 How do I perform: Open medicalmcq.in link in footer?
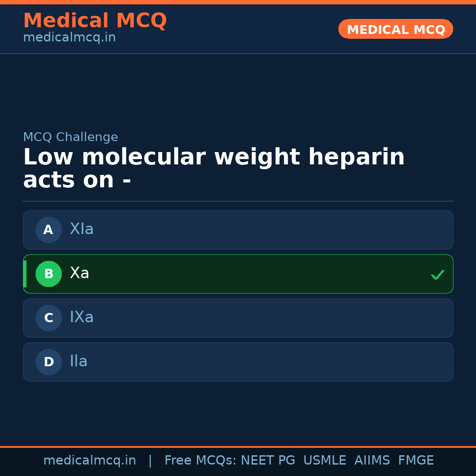click(x=89, y=461)
